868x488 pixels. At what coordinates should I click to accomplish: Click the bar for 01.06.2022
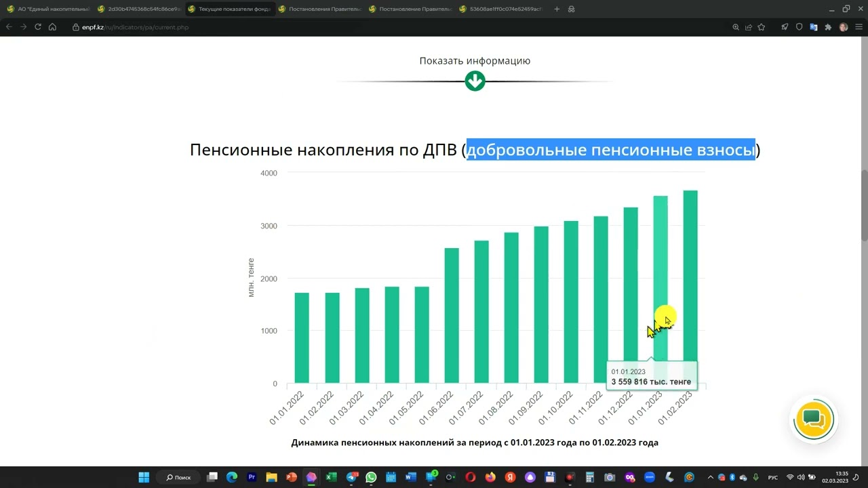pyautogui.click(x=452, y=316)
